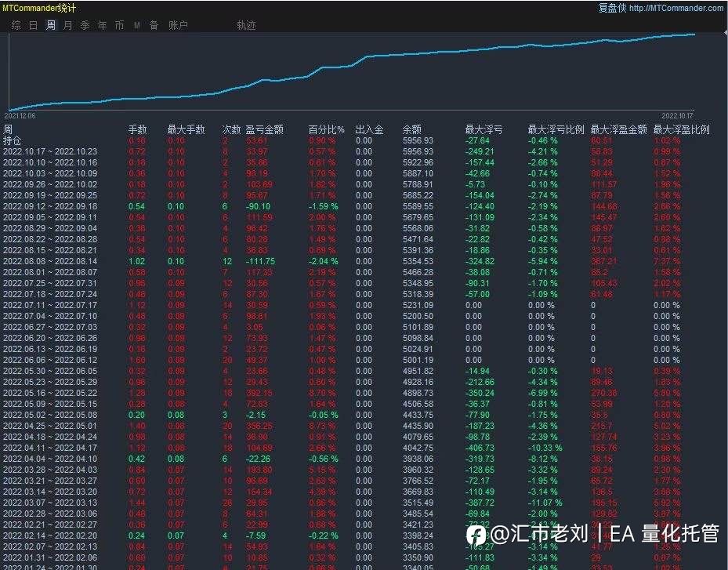Click the 最大浮亏 column header
The image size is (728, 570).
coord(484,129)
